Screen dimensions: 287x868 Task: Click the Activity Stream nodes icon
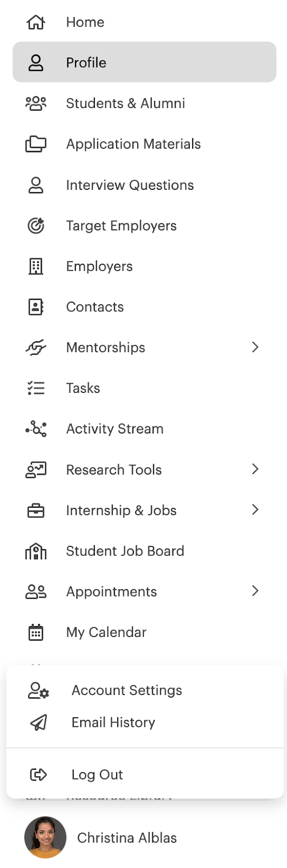click(36, 429)
